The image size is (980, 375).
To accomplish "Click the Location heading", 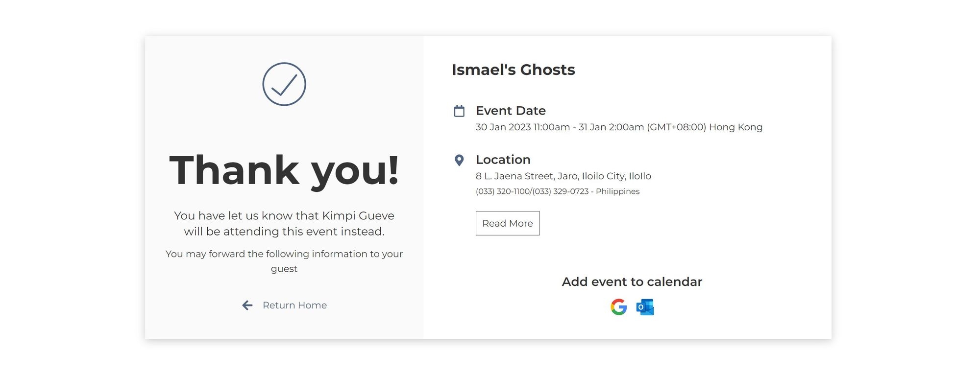I will coord(503,160).
